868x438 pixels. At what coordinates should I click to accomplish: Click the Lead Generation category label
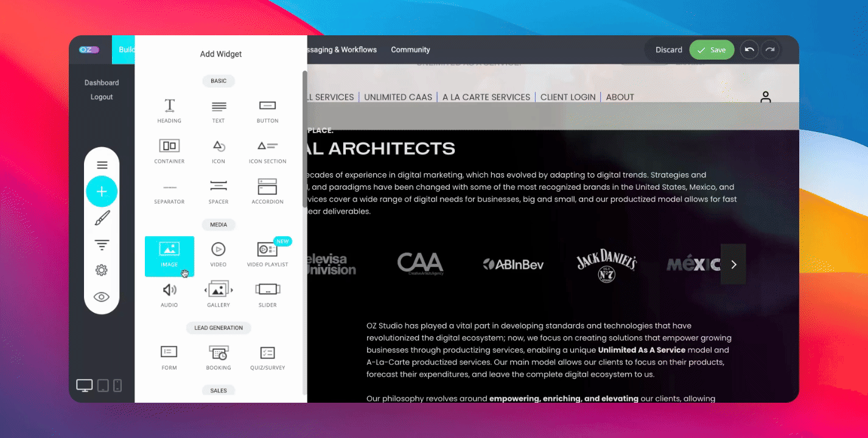[219, 328]
